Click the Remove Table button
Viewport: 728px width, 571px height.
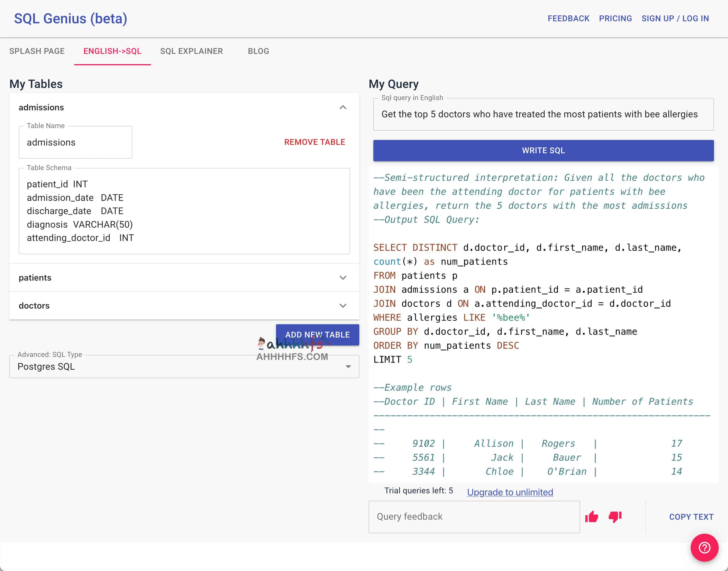click(314, 142)
